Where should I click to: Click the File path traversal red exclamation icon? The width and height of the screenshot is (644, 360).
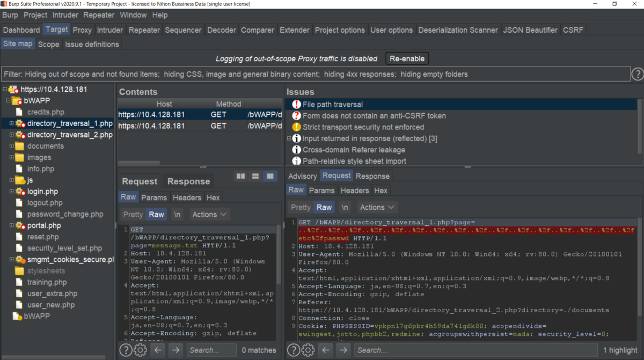pos(296,105)
